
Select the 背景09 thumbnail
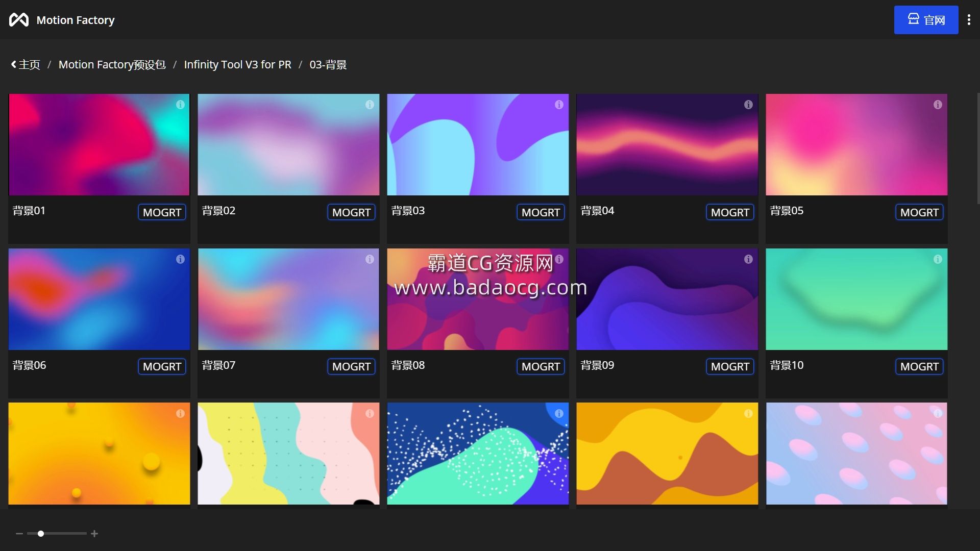(x=667, y=299)
